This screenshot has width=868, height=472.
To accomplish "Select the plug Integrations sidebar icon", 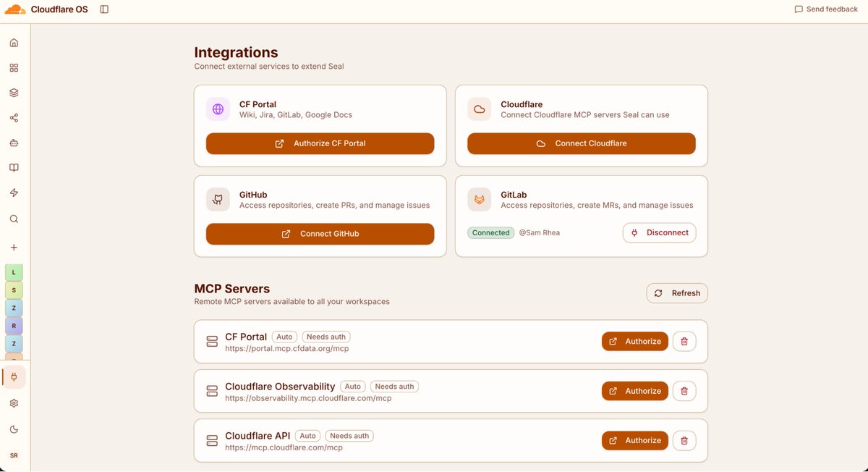I will [x=14, y=377].
